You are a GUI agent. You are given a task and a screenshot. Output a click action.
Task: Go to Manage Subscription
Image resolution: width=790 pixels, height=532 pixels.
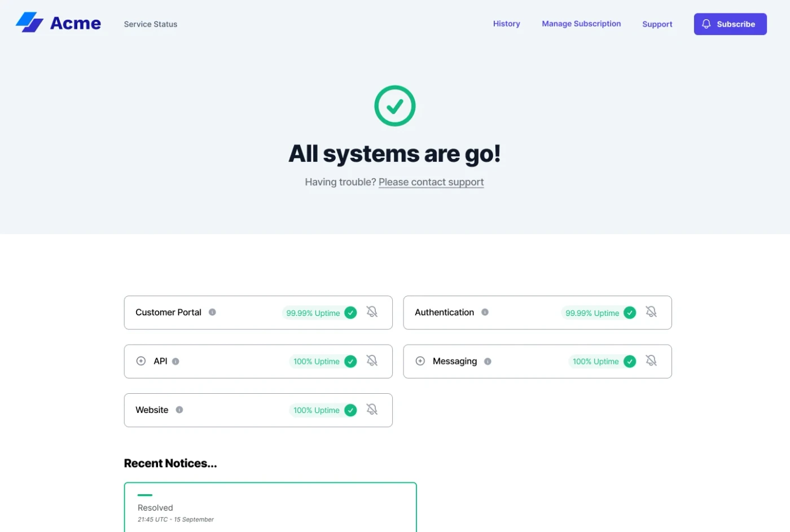581,24
